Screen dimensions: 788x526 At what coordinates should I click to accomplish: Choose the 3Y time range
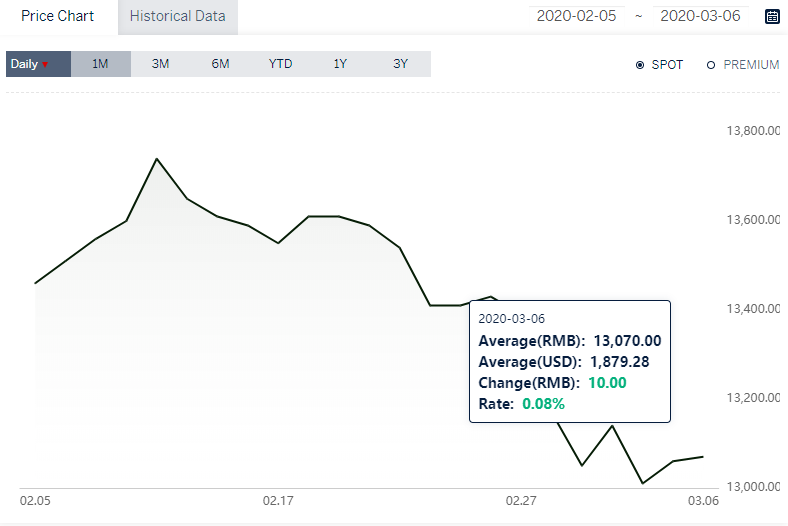(401, 64)
